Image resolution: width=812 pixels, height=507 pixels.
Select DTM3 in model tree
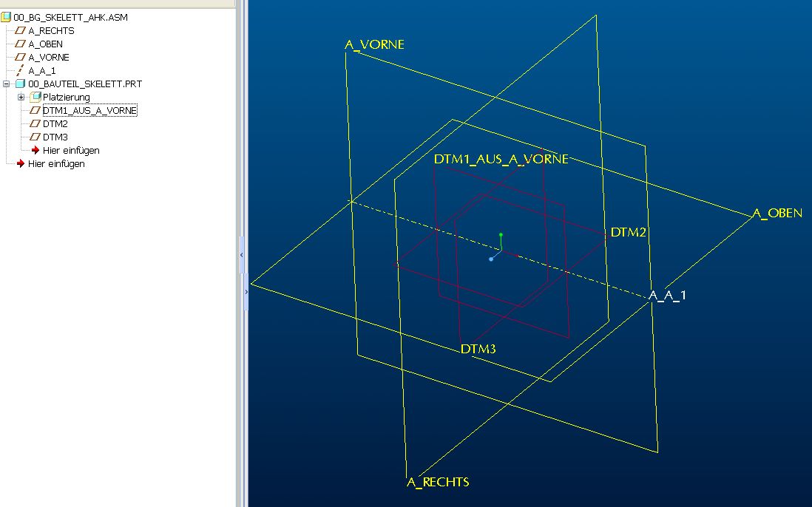coord(55,137)
